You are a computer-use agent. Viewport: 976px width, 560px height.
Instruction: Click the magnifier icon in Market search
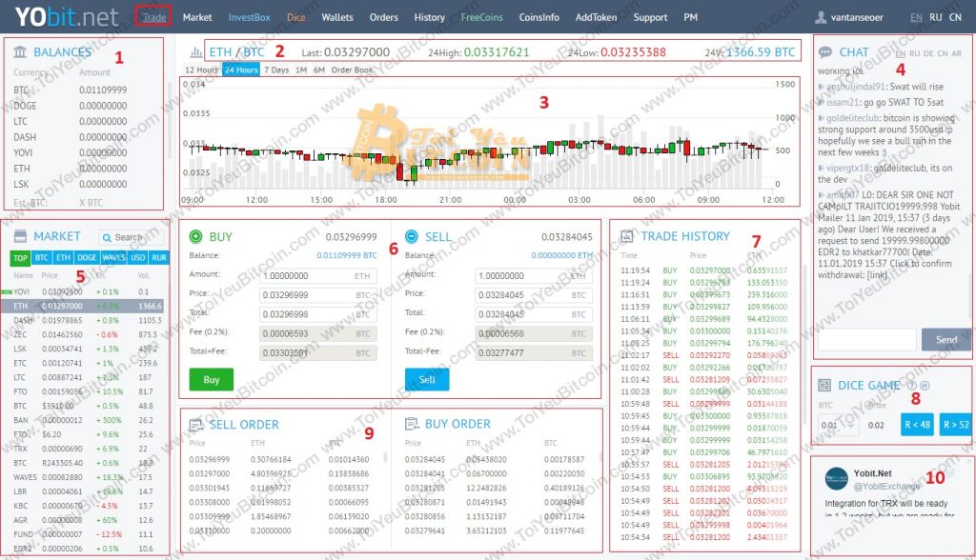point(107,237)
